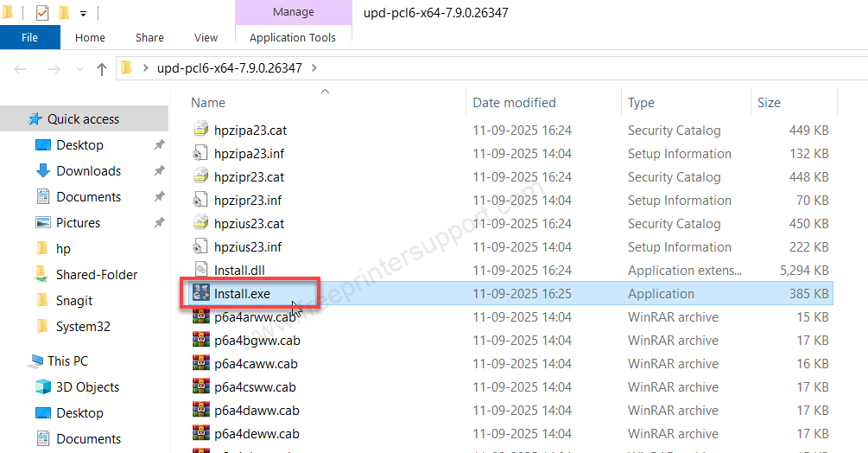The width and height of the screenshot is (868, 453).
Task: Open the Application Tools tab
Action: click(293, 37)
